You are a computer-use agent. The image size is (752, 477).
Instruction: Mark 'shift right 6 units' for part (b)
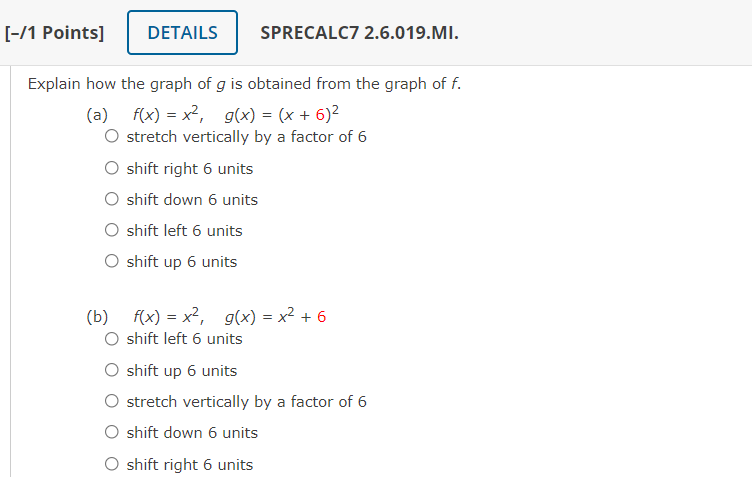[x=113, y=465]
